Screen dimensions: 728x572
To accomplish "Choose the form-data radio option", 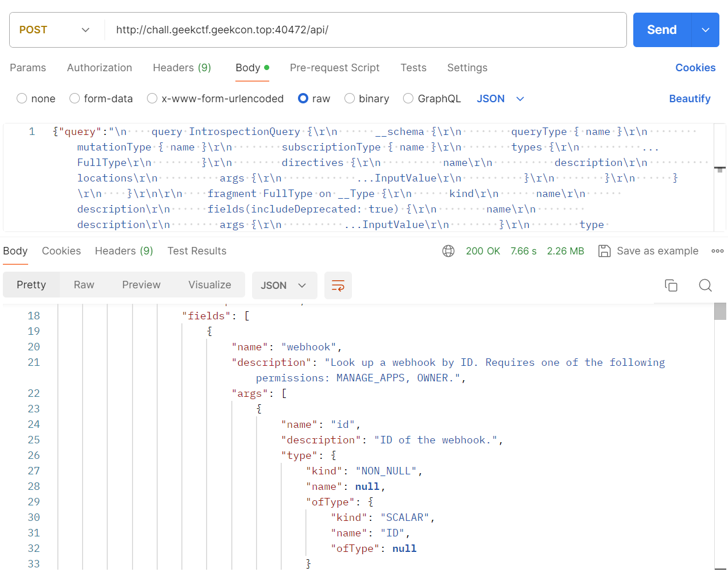I will coord(75,99).
